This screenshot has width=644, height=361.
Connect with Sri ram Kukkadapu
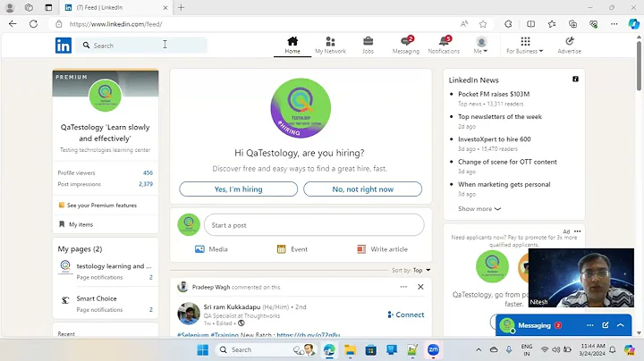click(406, 315)
